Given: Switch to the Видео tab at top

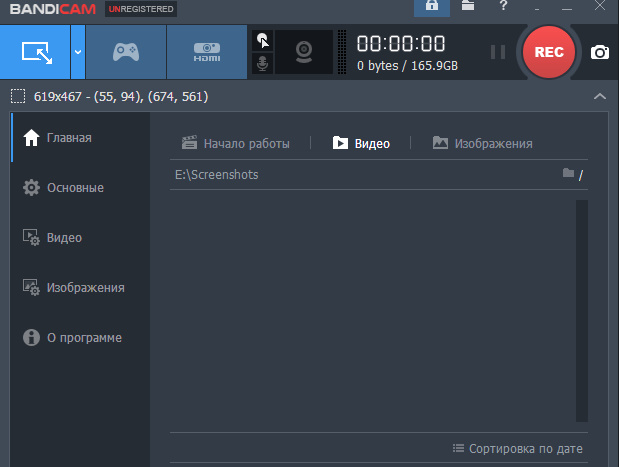Looking at the screenshot, I should [x=361, y=143].
